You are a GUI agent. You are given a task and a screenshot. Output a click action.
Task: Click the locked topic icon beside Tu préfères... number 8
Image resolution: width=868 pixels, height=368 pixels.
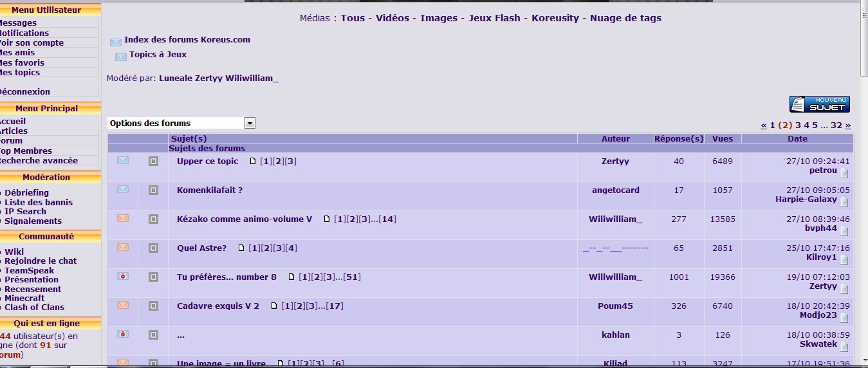click(x=123, y=276)
